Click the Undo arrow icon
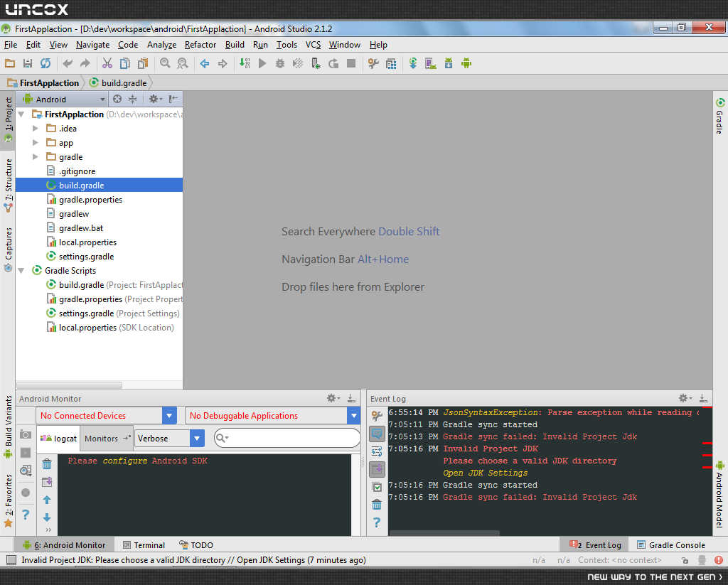This screenshot has height=585, width=728. pyautogui.click(x=68, y=63)
